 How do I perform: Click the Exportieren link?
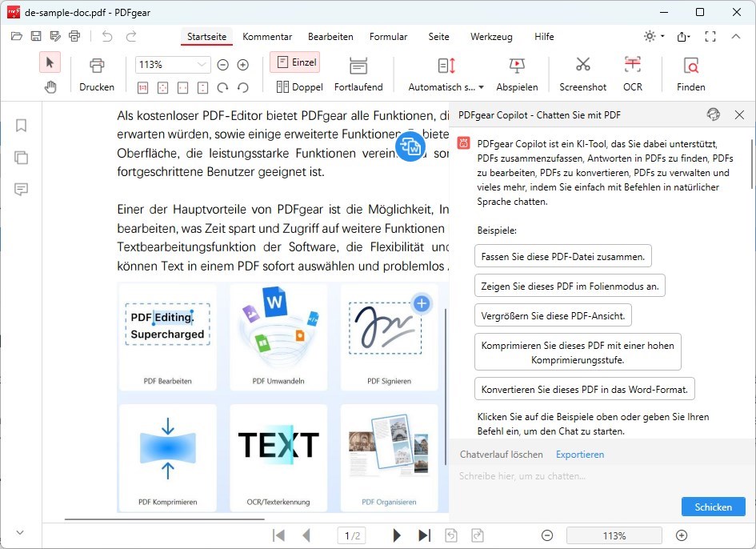(579, 455)
